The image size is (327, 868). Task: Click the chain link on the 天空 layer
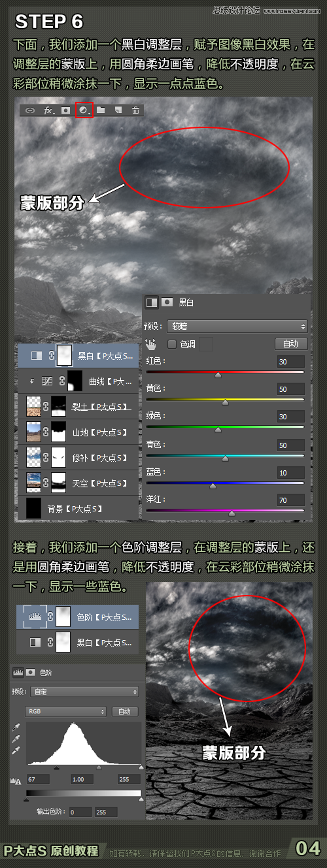(46, 483)
